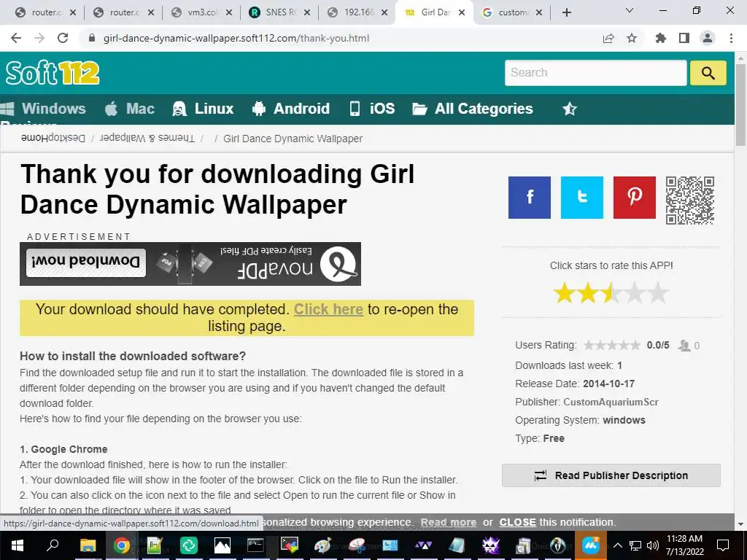
Task: Follow 'Click here' to re-open listing
Action: [x=328, y=309]
